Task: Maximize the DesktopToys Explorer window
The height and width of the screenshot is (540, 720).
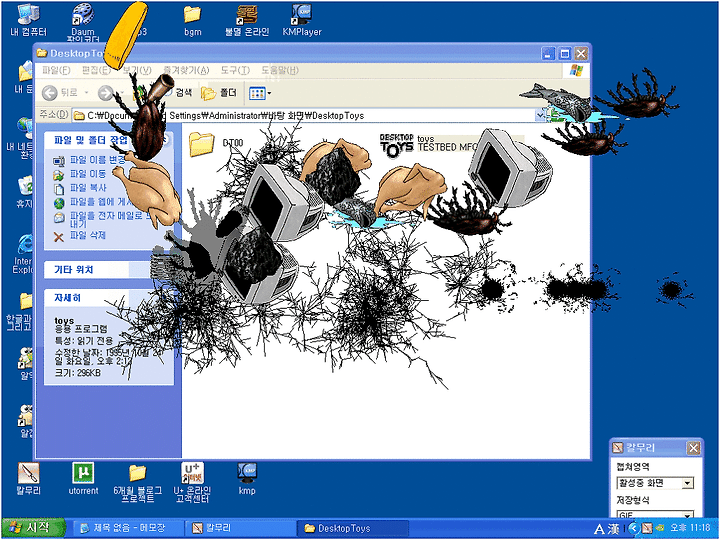Action: tap(565, 54)
